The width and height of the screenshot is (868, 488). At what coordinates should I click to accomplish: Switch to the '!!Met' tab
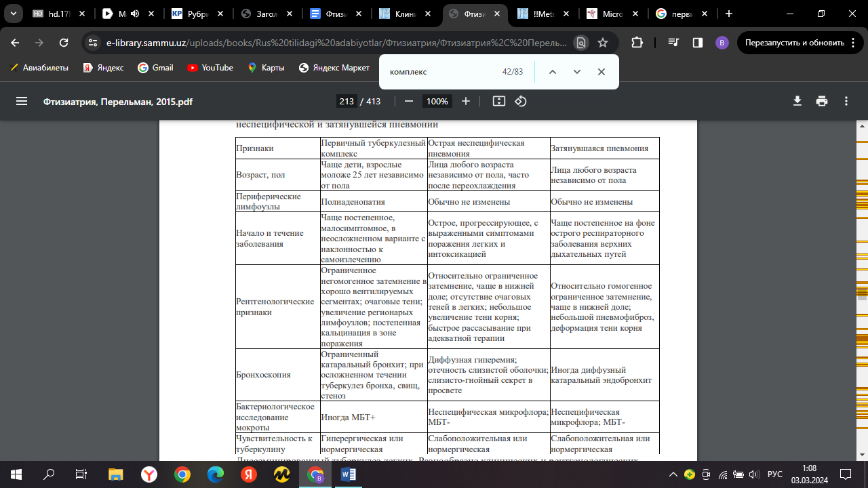[x=542, y=14]
